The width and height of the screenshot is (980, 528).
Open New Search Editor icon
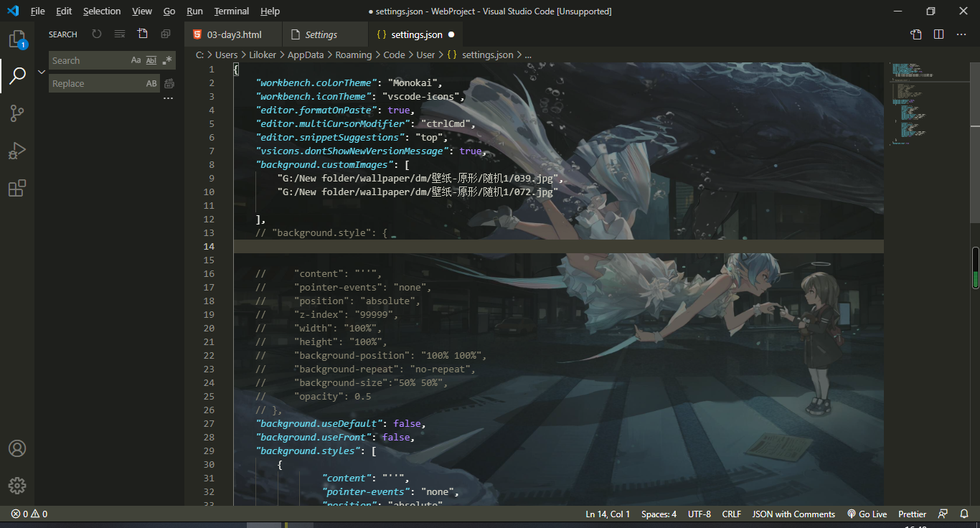tap(143, 34)
